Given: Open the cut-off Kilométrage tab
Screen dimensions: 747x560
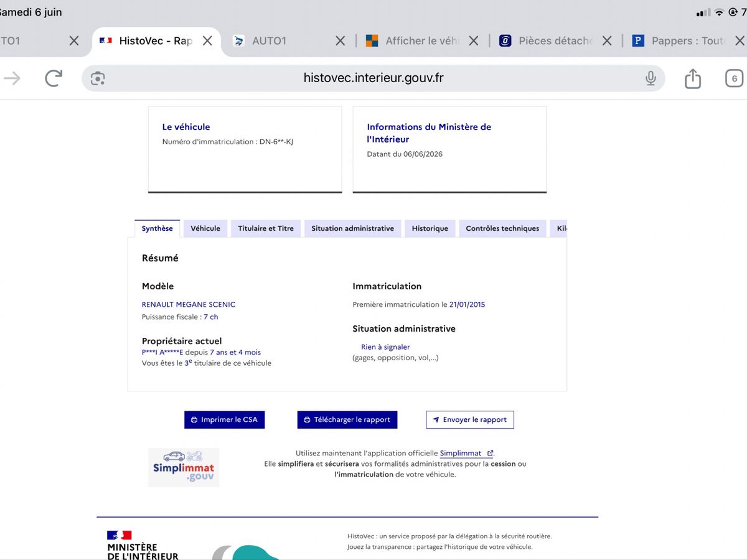Looking at the screenshot, I should tap(559, 228).
